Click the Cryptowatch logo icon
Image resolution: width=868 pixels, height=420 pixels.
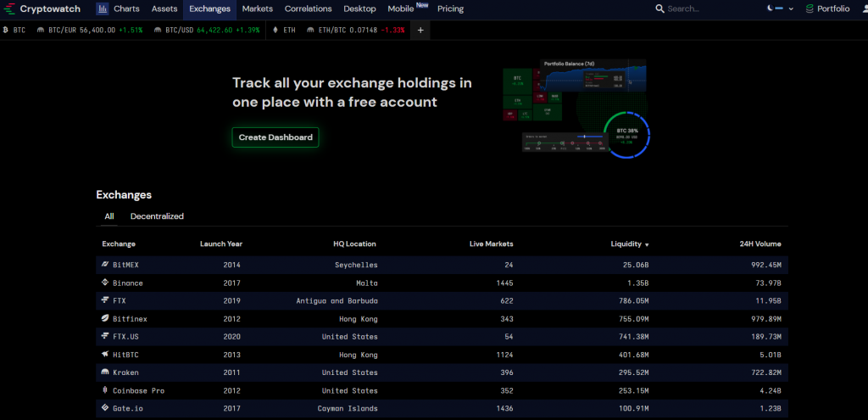(9, 8)
